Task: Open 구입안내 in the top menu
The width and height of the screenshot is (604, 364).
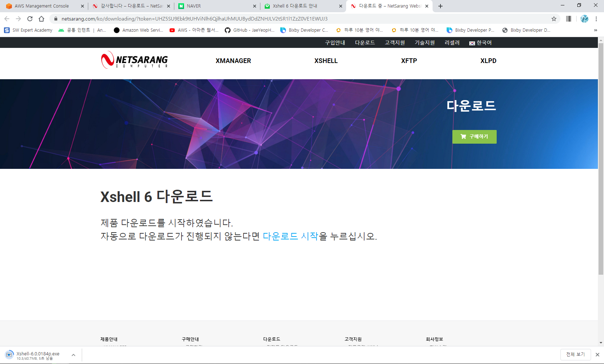Action: (x=335, y=42)
